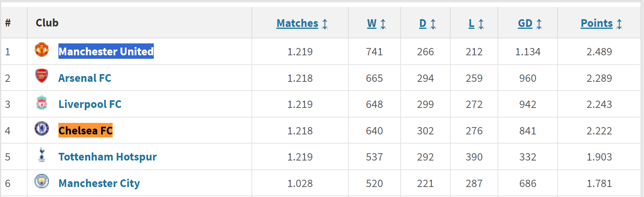Open the Liverpool FC club link
Screen dimensions: 644x197
90,104
